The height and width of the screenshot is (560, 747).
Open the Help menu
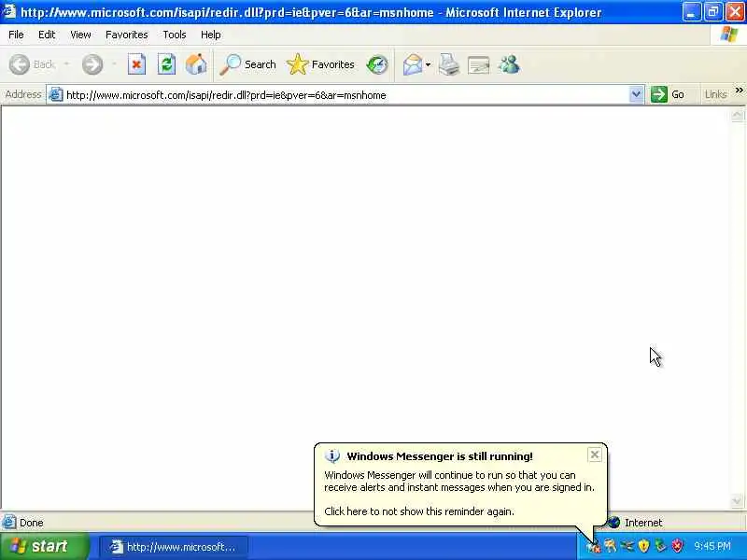(211, 35)
